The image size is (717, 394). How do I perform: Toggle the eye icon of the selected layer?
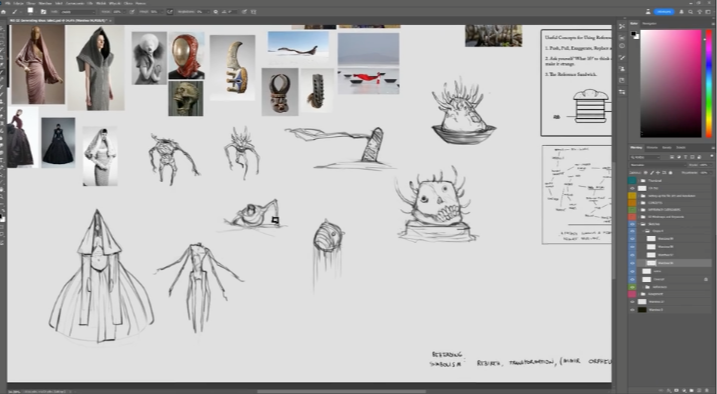[x=632, y=263]
